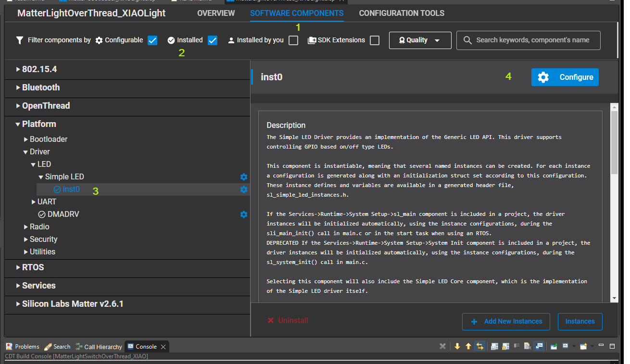Expand the UART node

pos(34,202)
